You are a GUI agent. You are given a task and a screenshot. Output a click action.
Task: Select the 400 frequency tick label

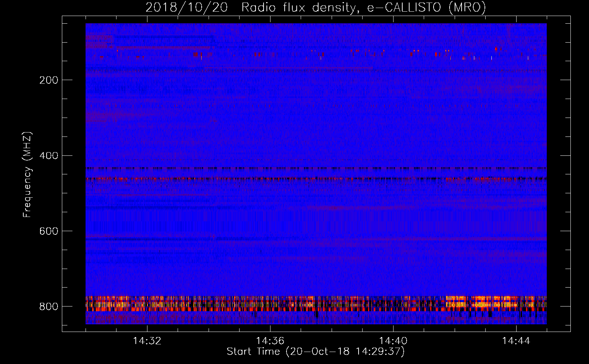tap(49, 156)
